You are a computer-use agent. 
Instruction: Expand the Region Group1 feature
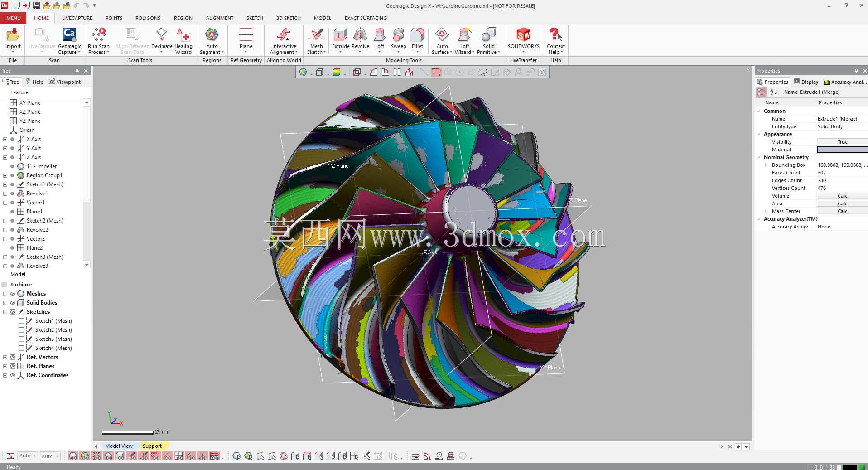click(5, 175)
